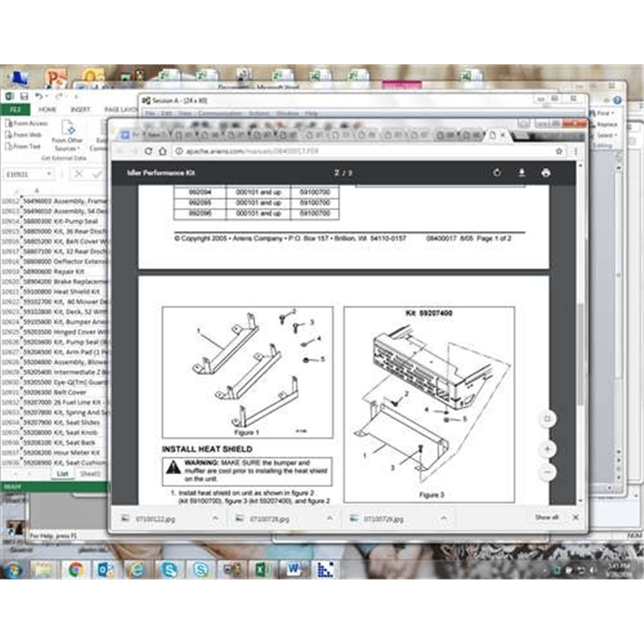Import data using From Web
This screenshot has width=644, height=644.
24,134
